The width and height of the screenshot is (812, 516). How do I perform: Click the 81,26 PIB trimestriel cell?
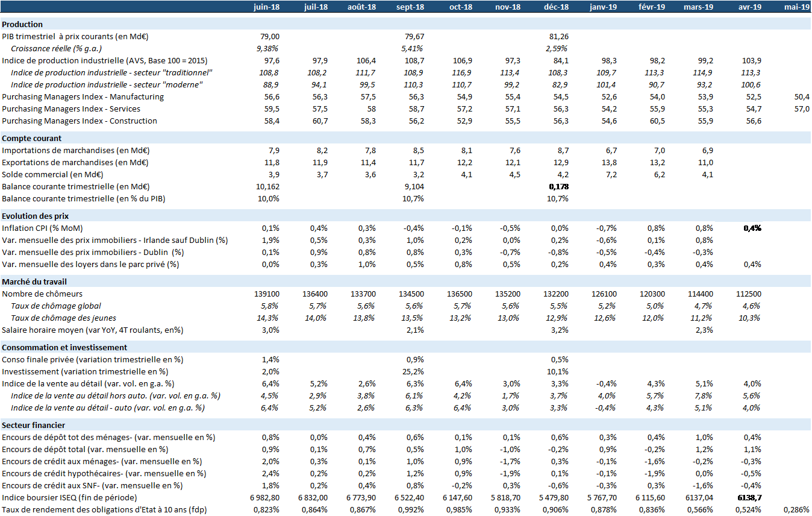tap(559, 37)
